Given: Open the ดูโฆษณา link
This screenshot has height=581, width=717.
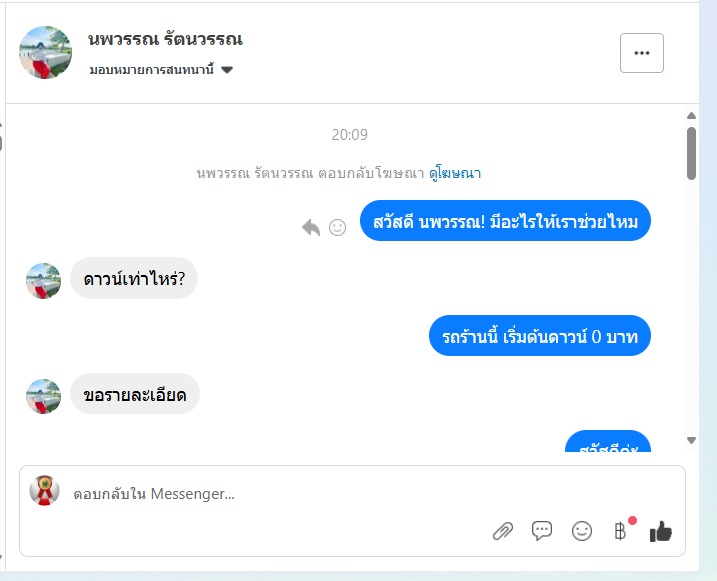Looking at the screenshot, I should pyautogui.click(x=455, y=173).
